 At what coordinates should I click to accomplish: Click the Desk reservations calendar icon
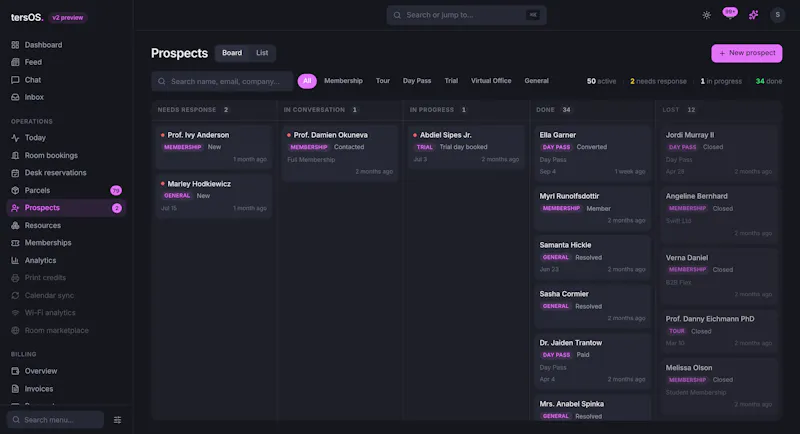point(15,173)
